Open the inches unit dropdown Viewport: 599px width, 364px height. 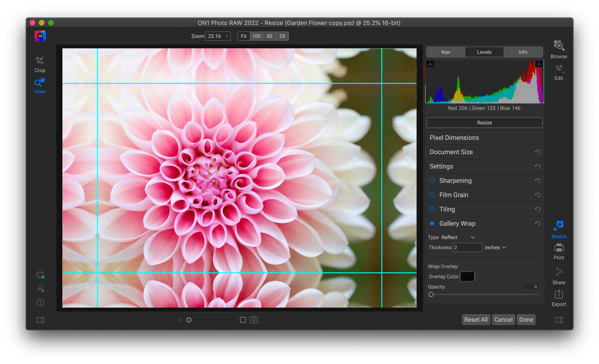pos(495,248)
